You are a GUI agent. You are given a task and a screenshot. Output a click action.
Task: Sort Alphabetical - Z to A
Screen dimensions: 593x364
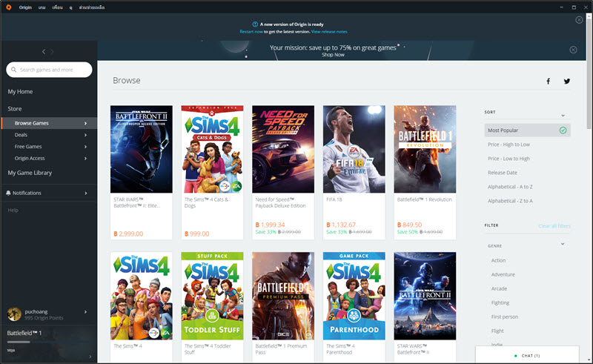tap(510, 201)
